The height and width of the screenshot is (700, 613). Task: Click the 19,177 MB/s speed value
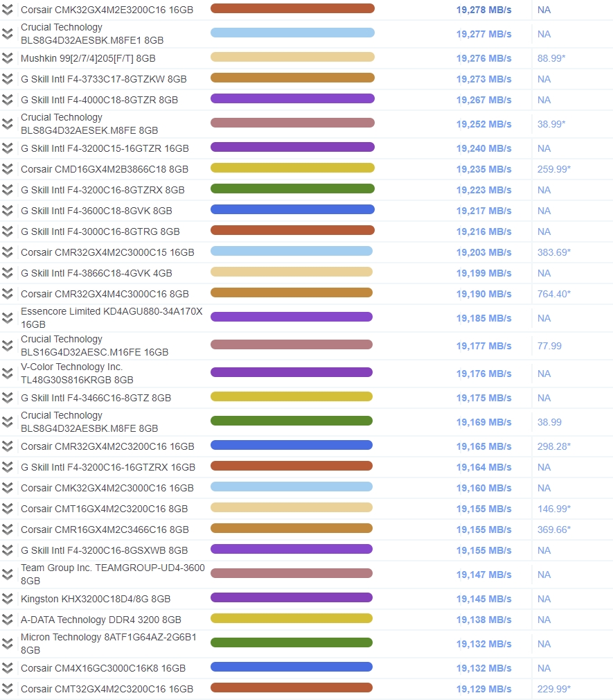point(483,346)
